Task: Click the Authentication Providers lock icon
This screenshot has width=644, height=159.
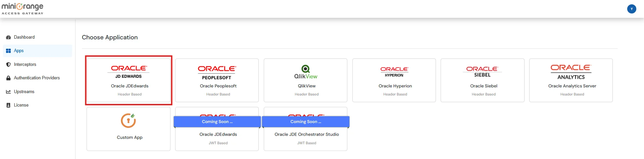Action: tap(8, 78)
